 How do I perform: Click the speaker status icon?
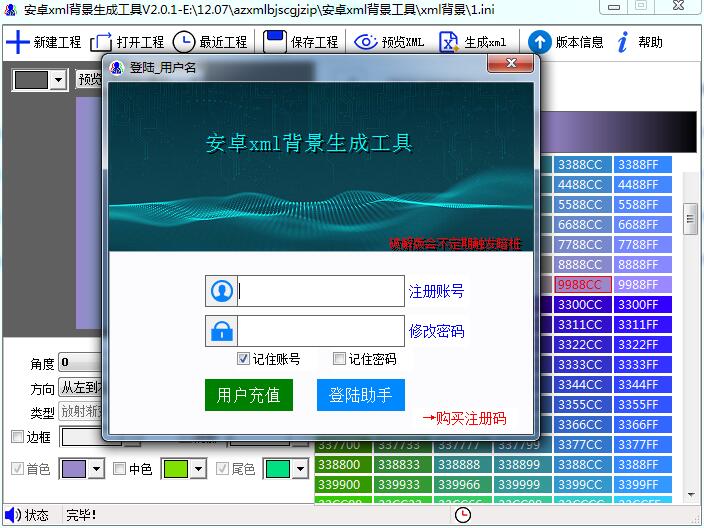13,515
